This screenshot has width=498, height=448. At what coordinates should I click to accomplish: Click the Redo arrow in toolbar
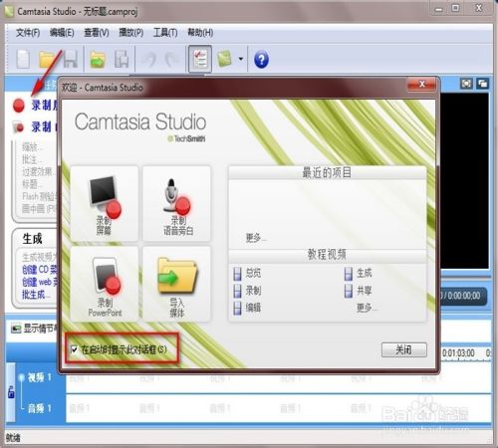[x=172, y=60]
